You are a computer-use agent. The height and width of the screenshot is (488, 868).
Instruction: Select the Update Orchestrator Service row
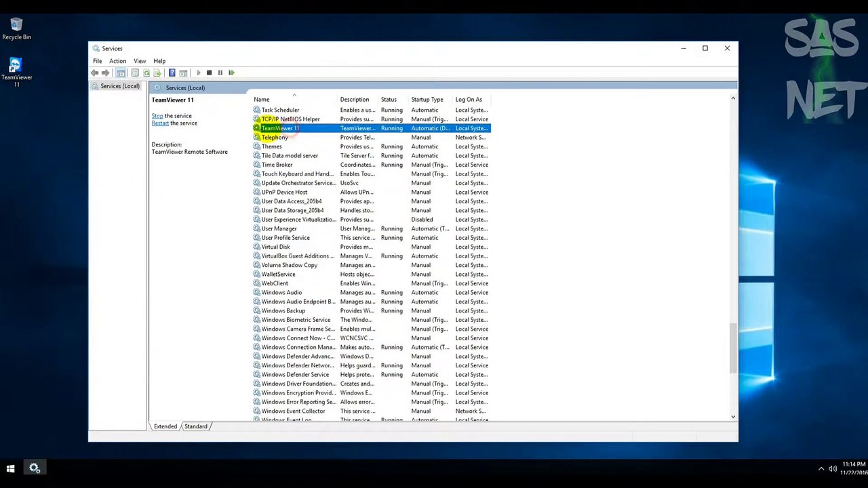(371, 183)
